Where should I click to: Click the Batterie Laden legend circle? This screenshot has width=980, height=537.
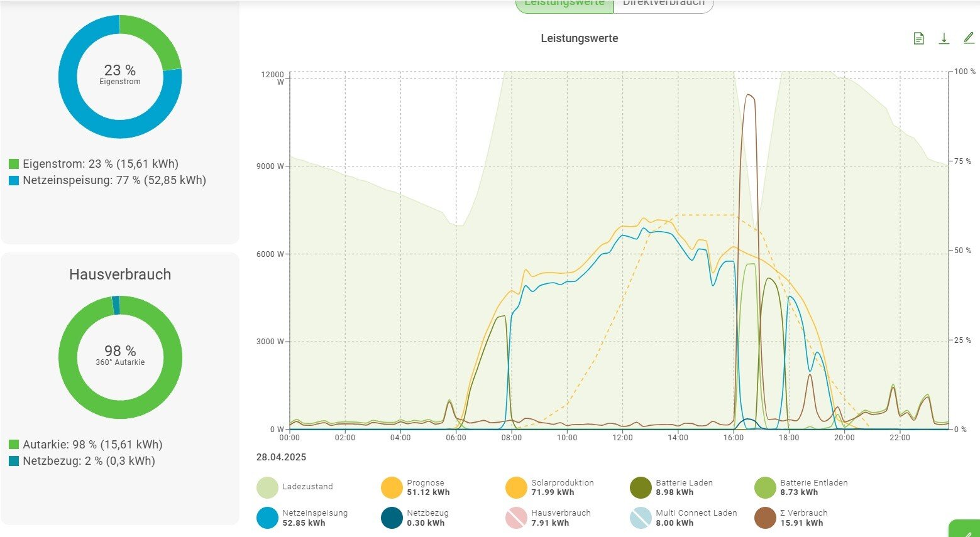(641, 487)
